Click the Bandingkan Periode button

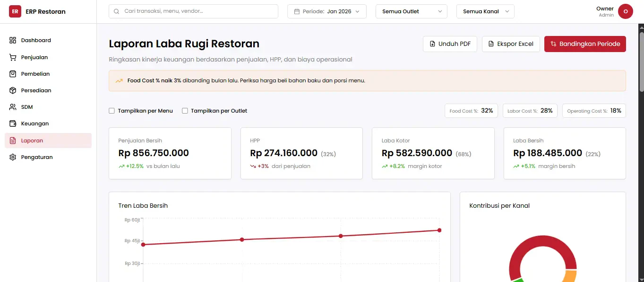[585, 44]
